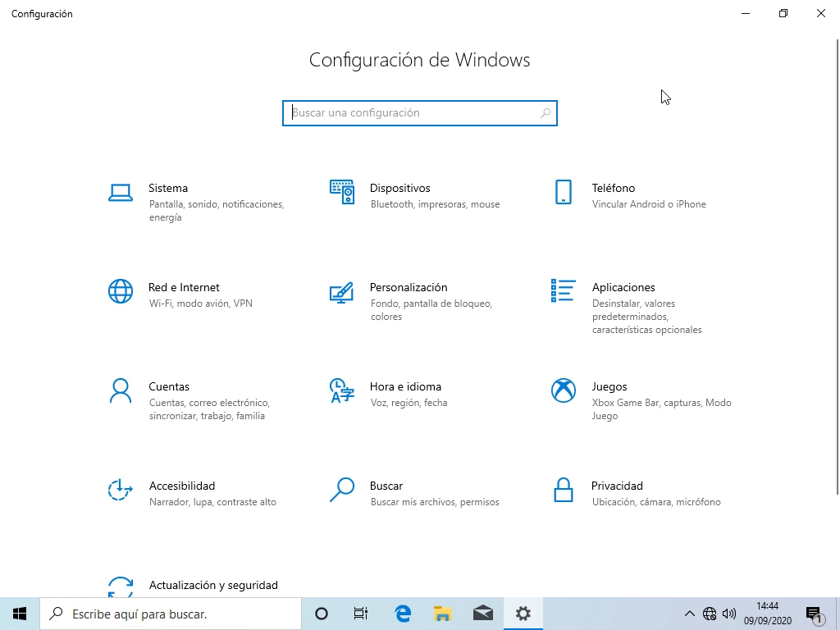This screenshot has height=630, width=840.
Task: Open Actualización y seguridad settings
Action: [213, 586]
